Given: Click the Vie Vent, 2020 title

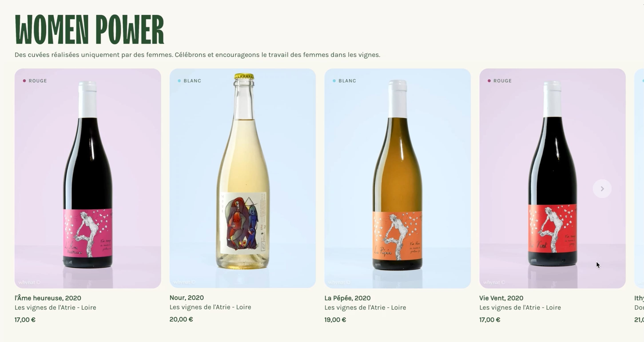Looking at the screenshot, I should [x=501, y=298].
